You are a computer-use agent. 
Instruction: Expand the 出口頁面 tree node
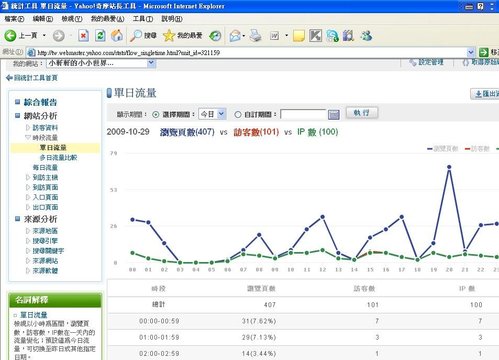coord(28,207)
